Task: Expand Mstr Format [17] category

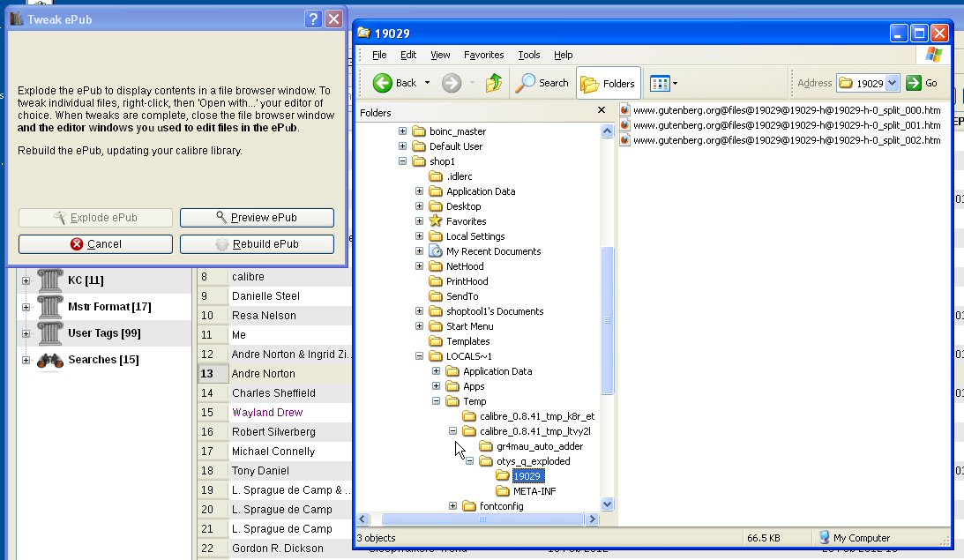Action: click(x=26, y=307)
